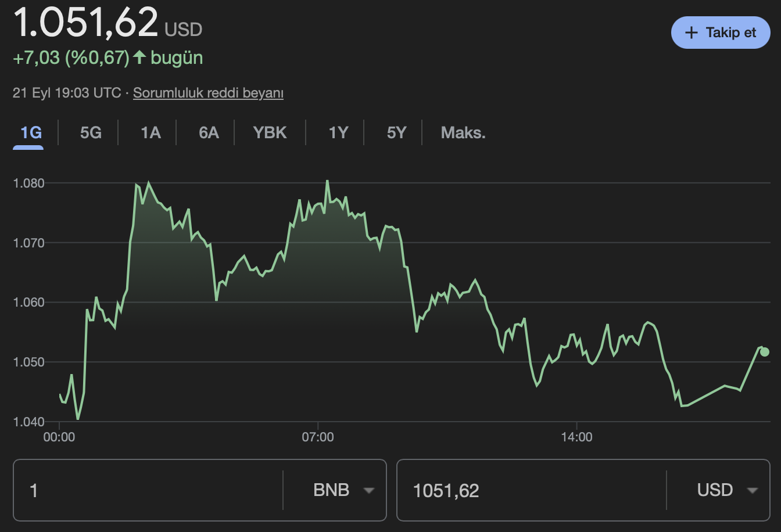This screenshot has width=781, height=532.
Task: Click the 00:00 time axis label
Action: pos(59,437)
